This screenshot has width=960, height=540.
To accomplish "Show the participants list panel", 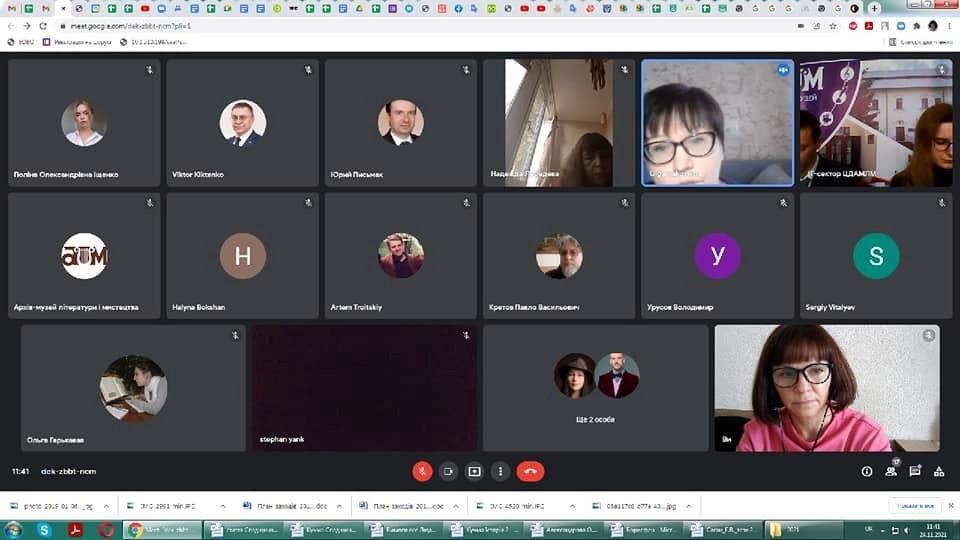I will [x=891, y=471].
